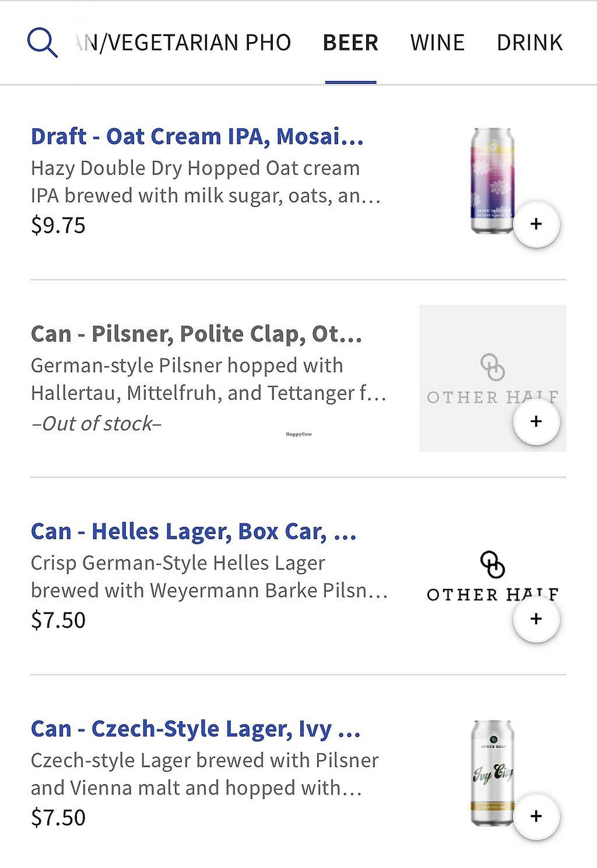597x868 pixels.
Task: View Can - Czech-Style Lager, Ivy details
Action: pyautogui.click(x=195, y=729)
